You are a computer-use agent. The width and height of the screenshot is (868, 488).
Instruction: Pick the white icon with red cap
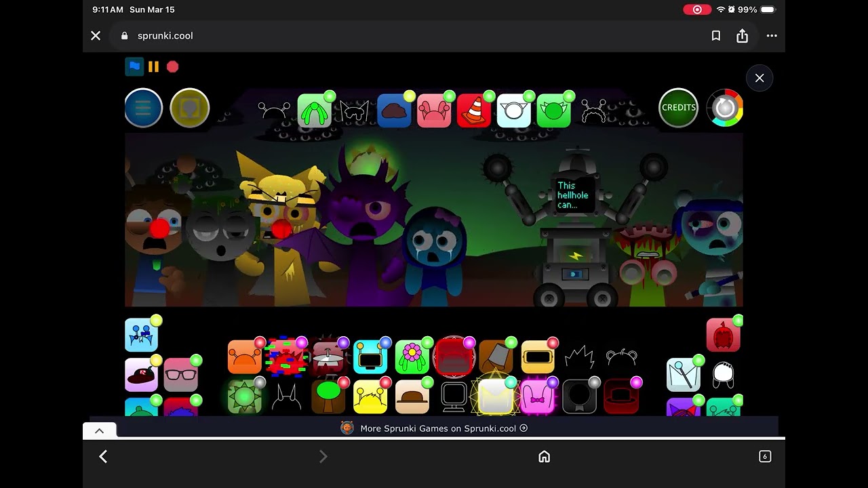point(142,375)
